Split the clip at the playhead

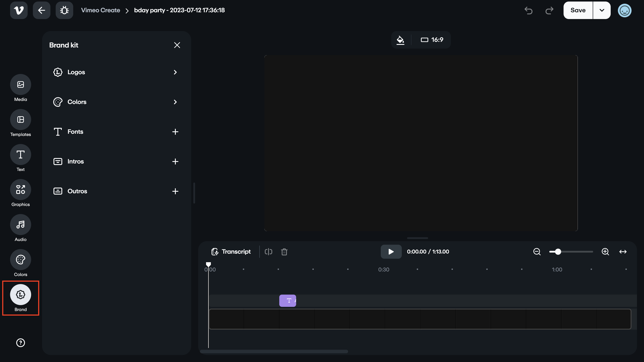coord(269,252)
